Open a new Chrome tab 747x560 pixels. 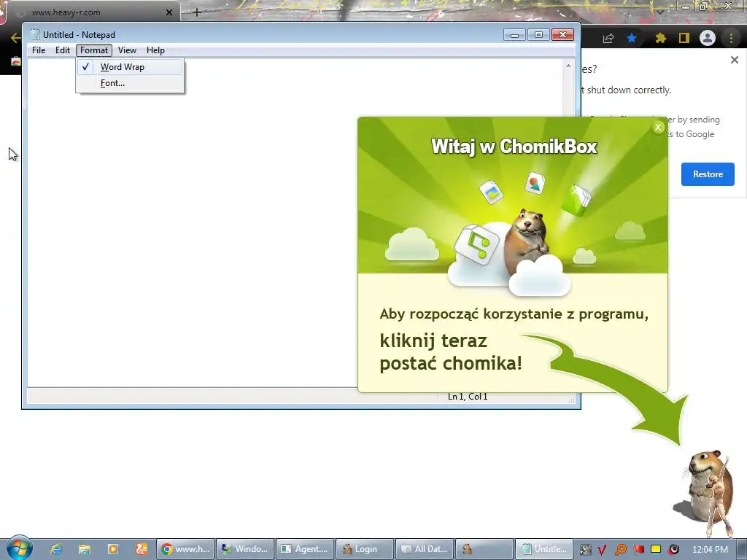click(197, 12)
